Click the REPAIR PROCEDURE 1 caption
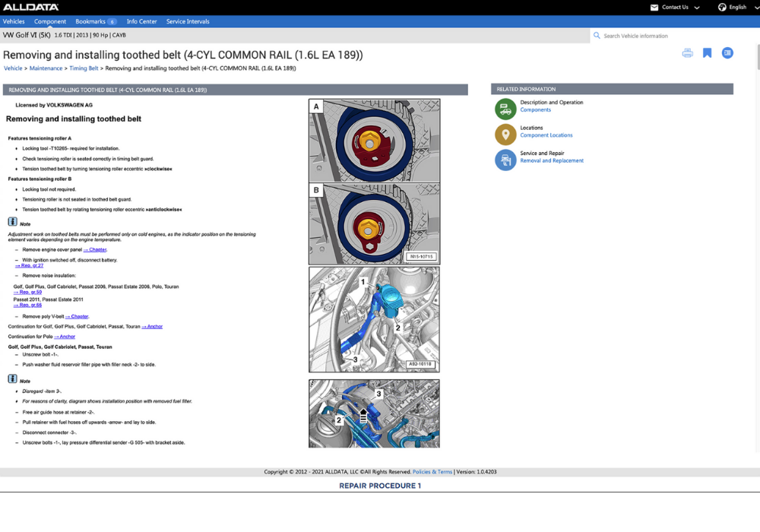This screenshot has width=760, height=532. pos(380,486)
